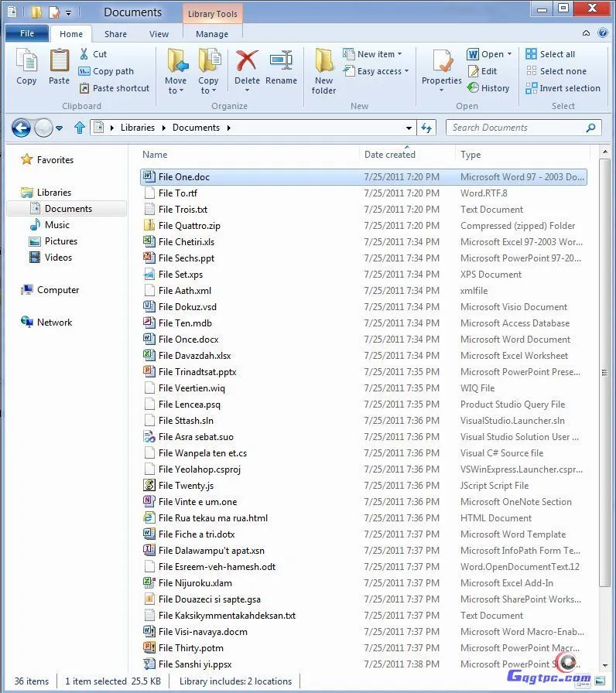This screenshot has width=616, height=693.
Task: Click the Copy icon in Clipboard group
Action: click(x=26, y=62)
